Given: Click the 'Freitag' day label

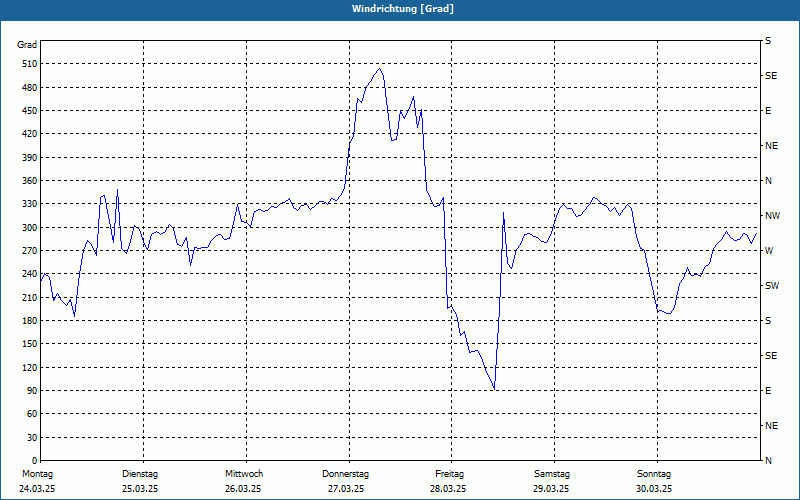Looking at the screenshot, I should (449, 474).
